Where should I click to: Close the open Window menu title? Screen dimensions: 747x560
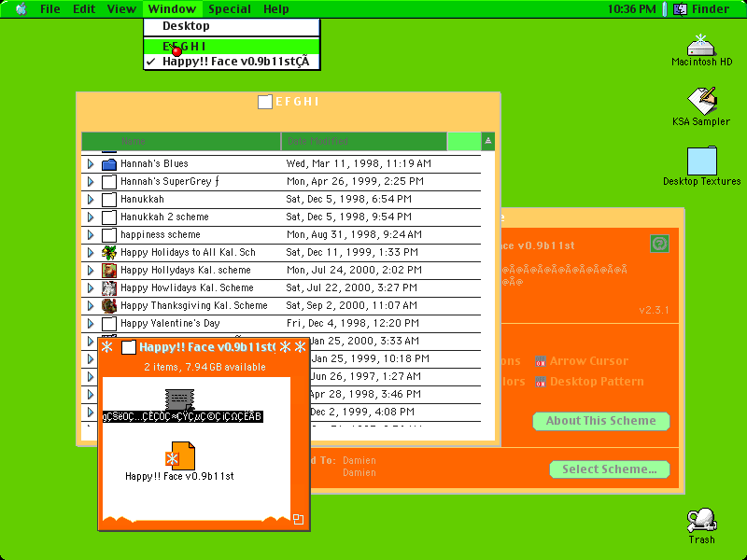coord(172,9)
